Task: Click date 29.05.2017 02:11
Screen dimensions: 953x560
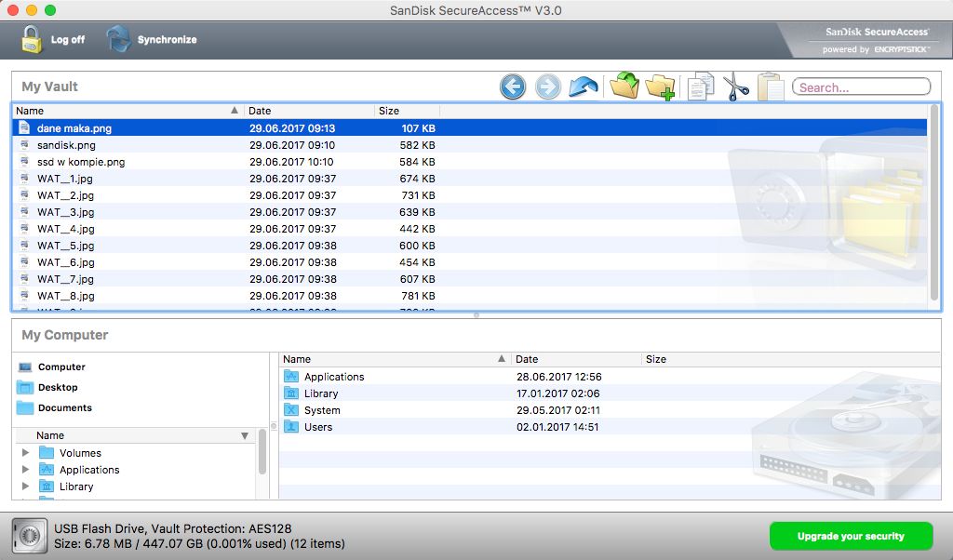Action: coord(558,410)
